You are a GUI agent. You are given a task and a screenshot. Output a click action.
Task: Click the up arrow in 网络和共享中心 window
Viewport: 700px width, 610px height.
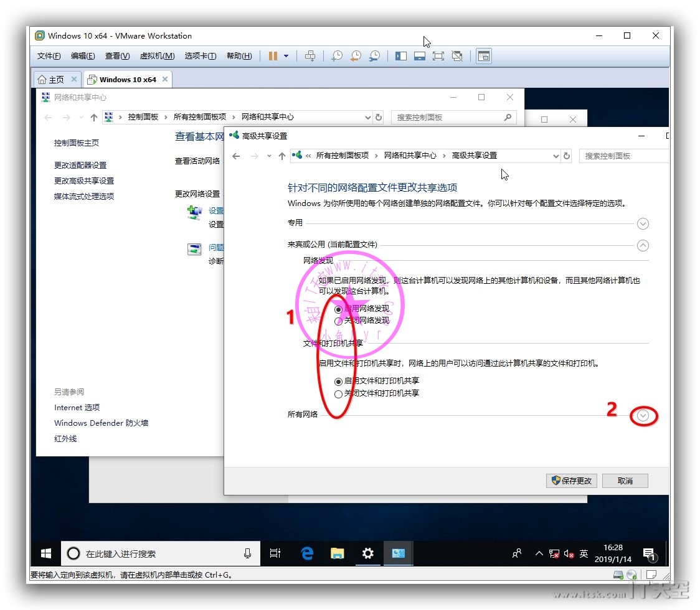click(x=94, y=118)
